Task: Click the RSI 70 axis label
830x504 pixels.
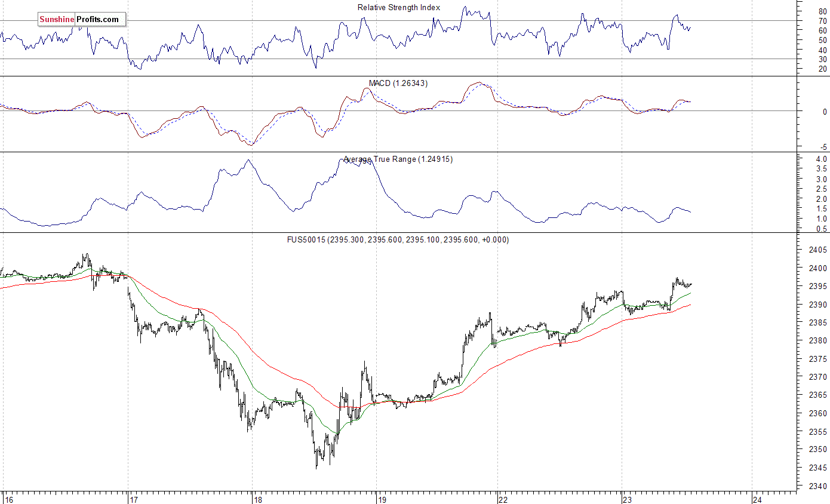Action: [x=823, y=21]
